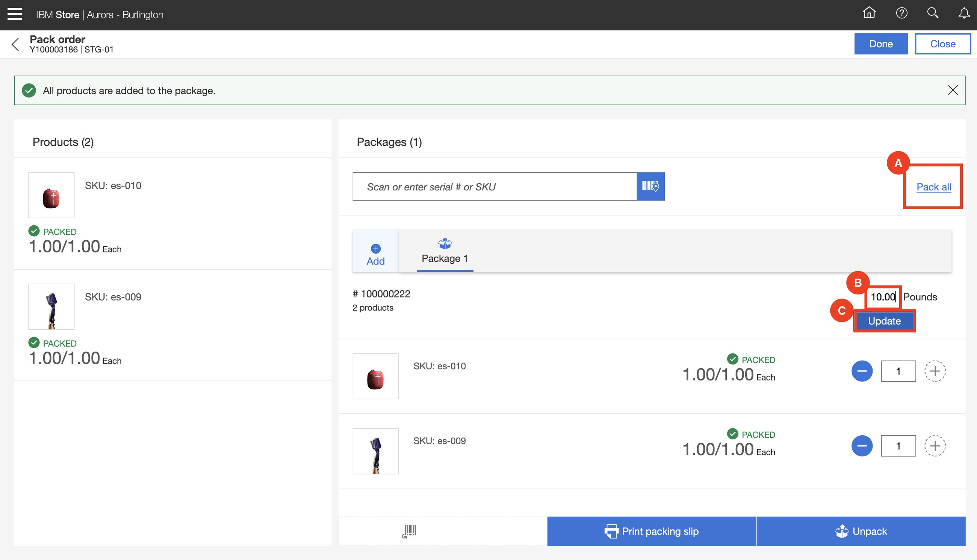Dismiss the success message banner
This screenshot has height=560, width=977.
[953, 91]
